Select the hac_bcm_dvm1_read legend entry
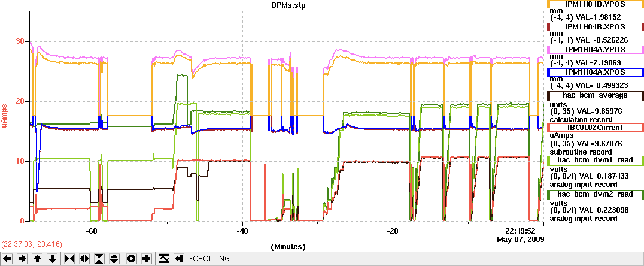The image size is (644, 266). pos(595,159)
